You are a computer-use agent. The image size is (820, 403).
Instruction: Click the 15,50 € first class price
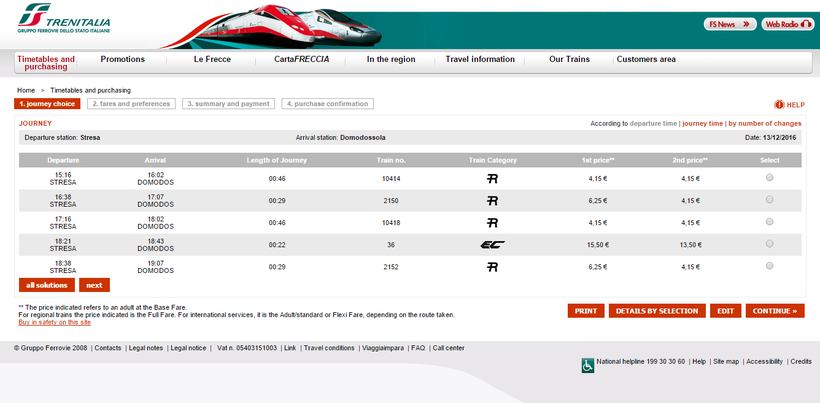pos(597,245)
